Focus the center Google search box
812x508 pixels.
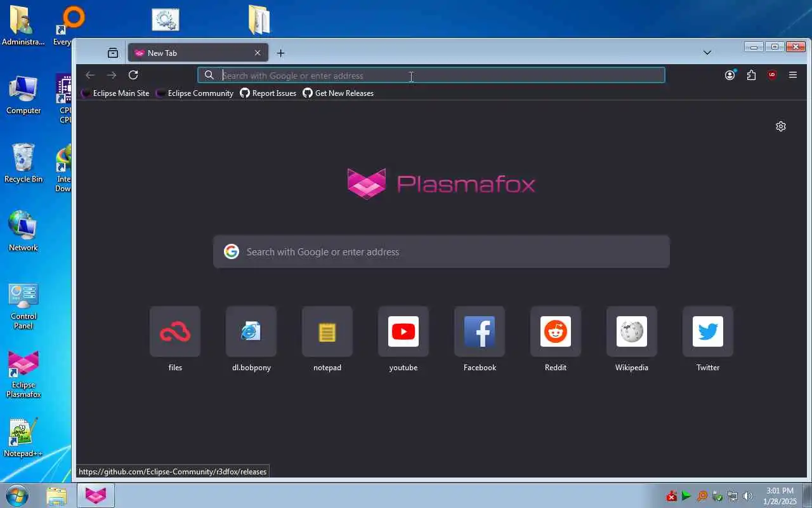point(442,251)
